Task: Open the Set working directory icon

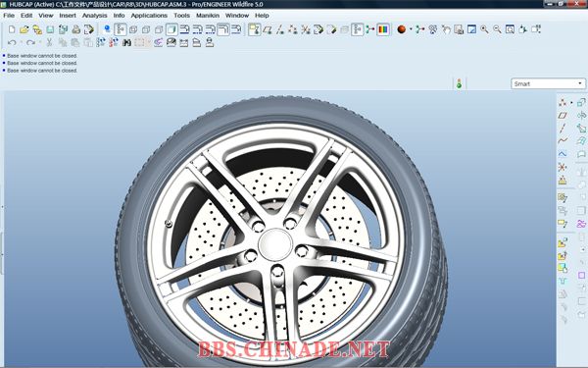Action: pos(37,29)
